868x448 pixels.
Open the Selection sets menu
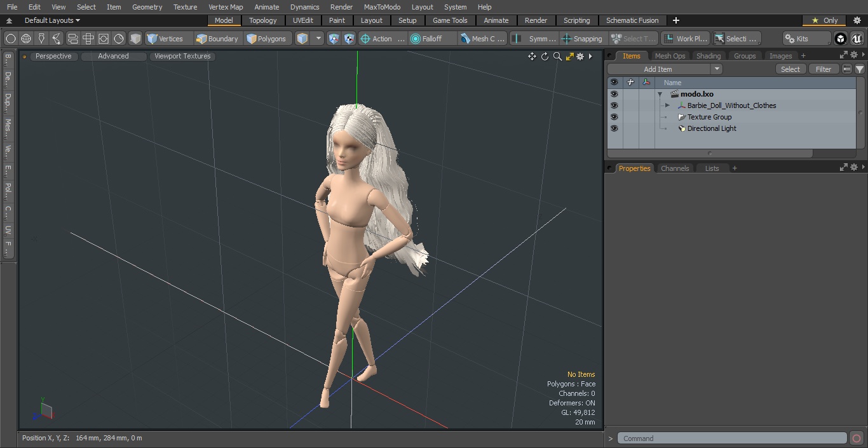[x=736, y=39]
